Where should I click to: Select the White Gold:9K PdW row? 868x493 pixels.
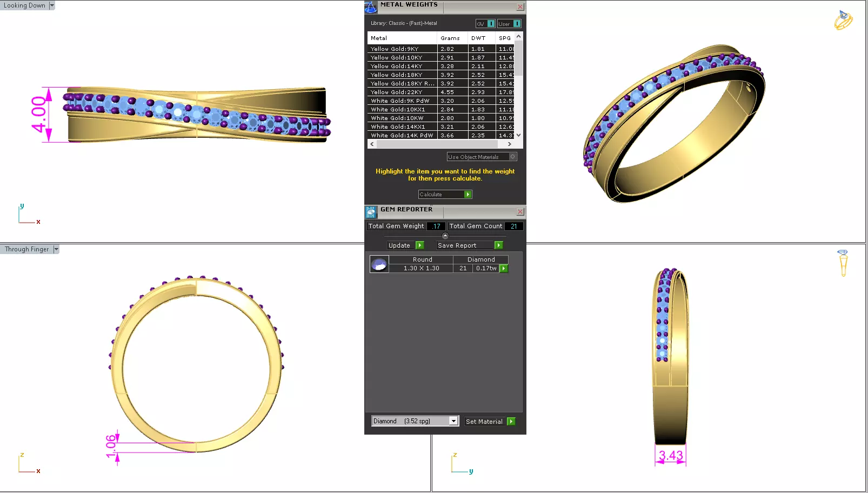[442, 101]
